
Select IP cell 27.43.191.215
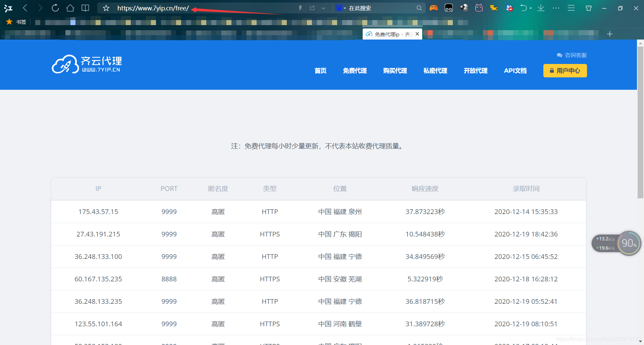coord(98,234)
